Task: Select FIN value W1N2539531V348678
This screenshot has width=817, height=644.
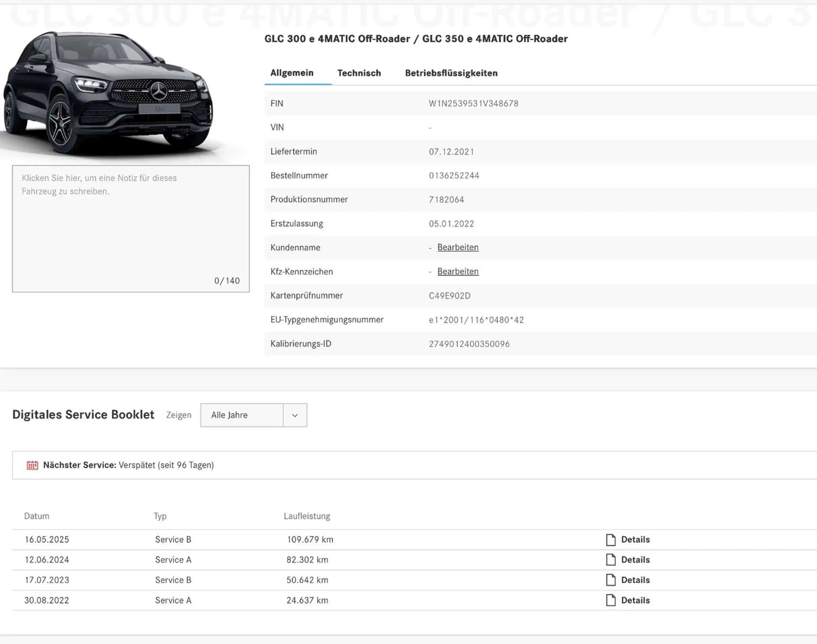Action: [x=474, y=103]
